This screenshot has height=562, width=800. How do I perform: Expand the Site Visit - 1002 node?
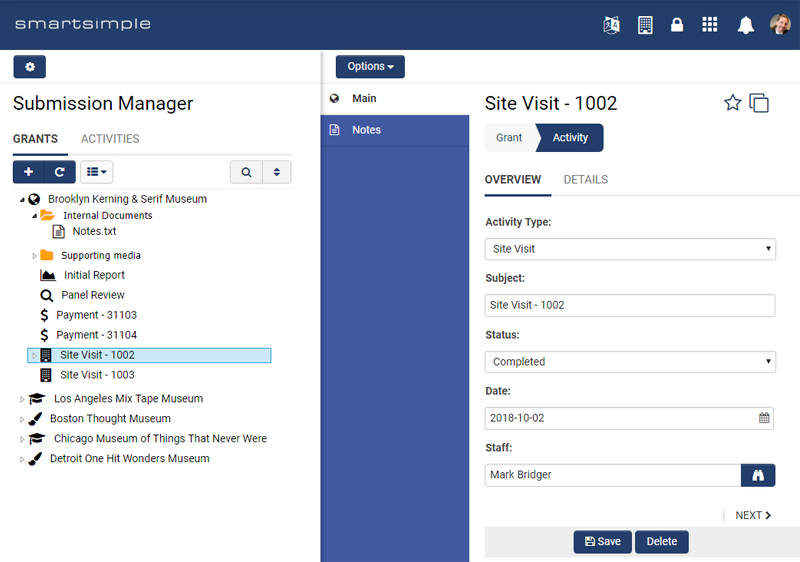(x=34, y=355)
